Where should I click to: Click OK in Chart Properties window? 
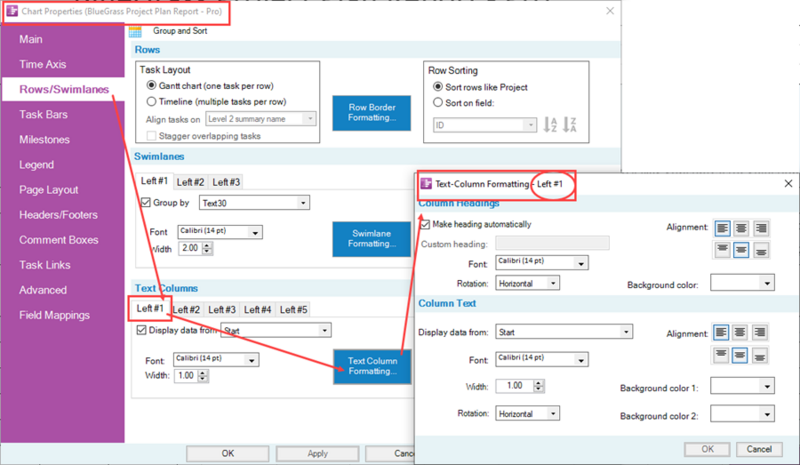click(x=228, y=454)
